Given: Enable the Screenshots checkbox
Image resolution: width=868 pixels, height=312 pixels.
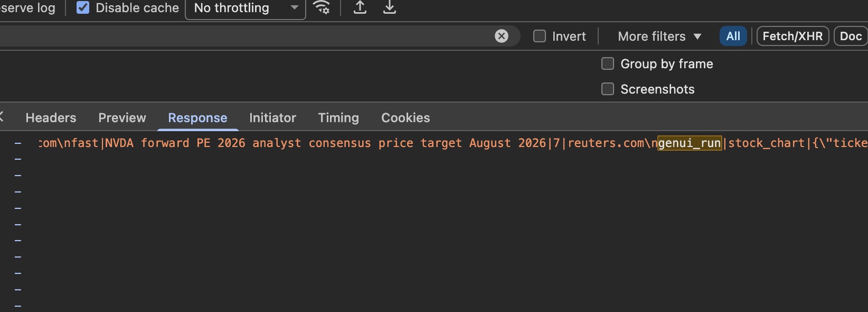Looking at the screenshot, I should (x=608, y=89).
